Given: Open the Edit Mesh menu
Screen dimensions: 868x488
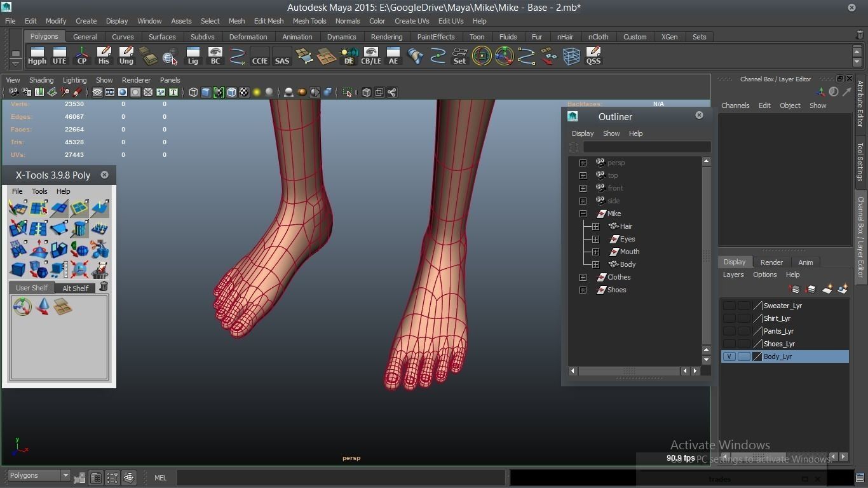Looking at the screenshot, I should tap(269, 21).
